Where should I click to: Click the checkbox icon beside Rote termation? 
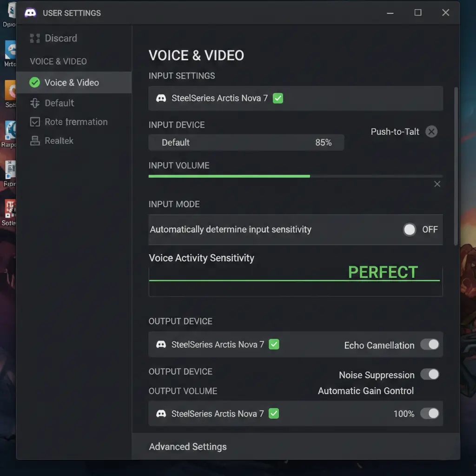[x=35, y=122]
